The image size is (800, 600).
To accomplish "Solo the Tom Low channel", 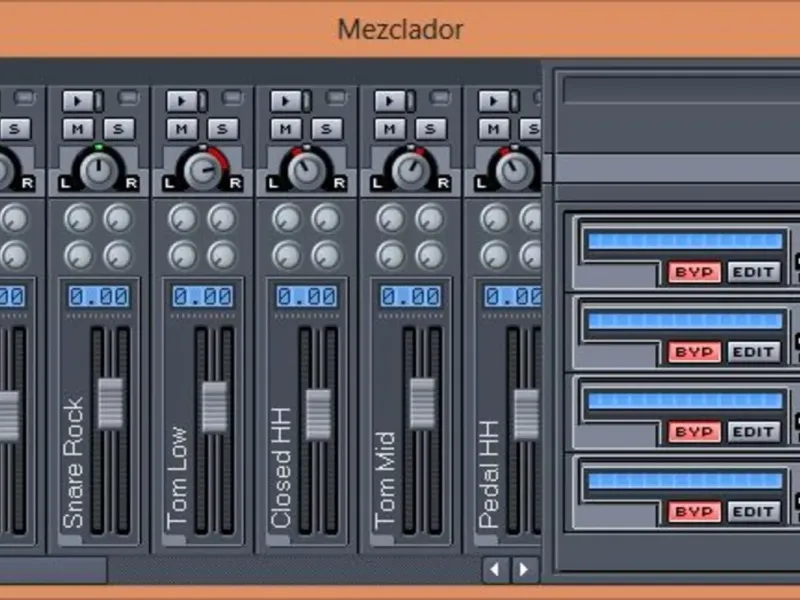I will (223, 129).
